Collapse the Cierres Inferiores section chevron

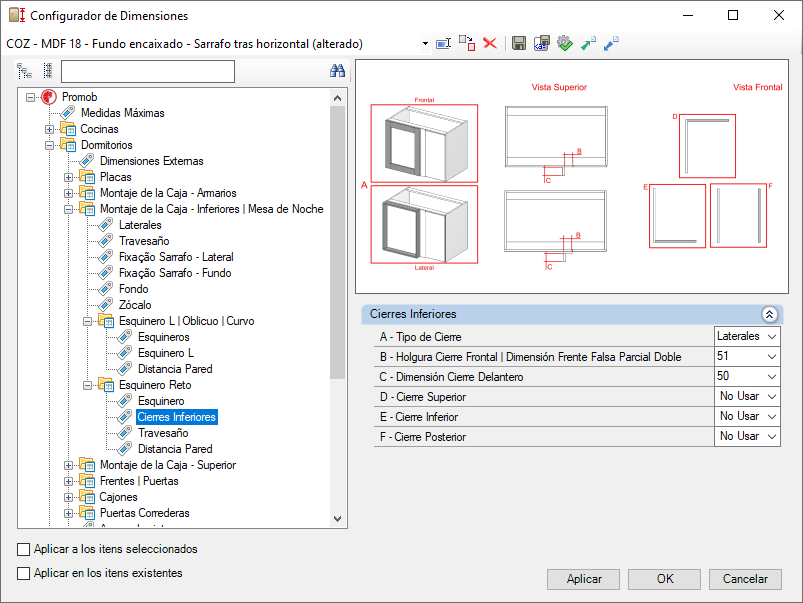[769, 314]
